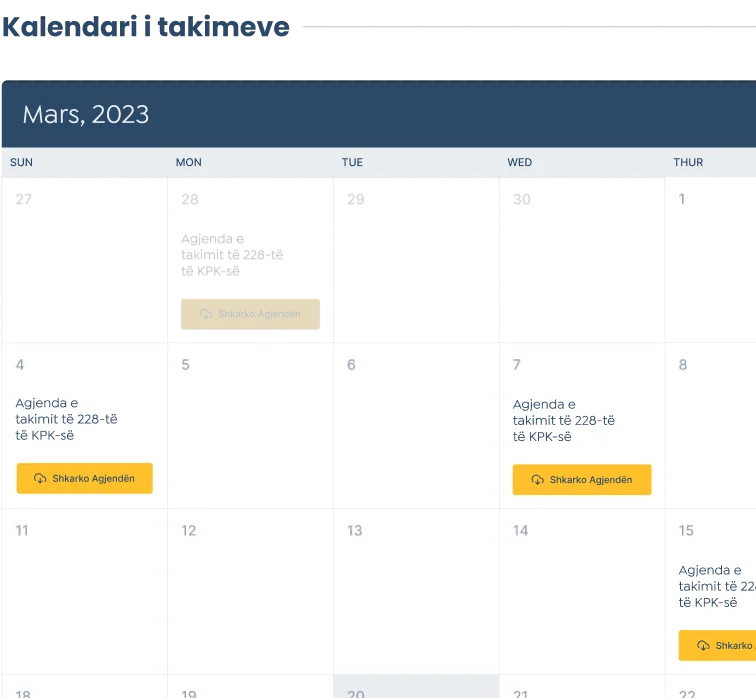
Task: Select highlighted day 20 cell
Action: pyautogui.click(x=416, y=686)
